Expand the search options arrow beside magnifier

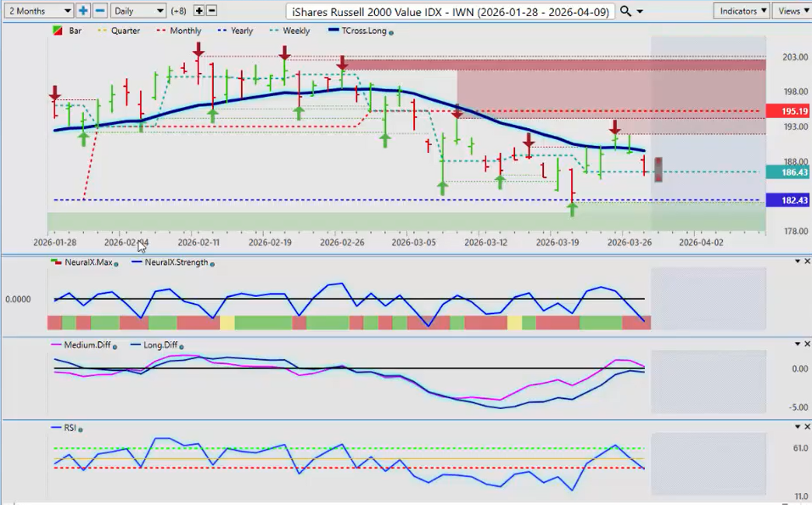[639, 11]
